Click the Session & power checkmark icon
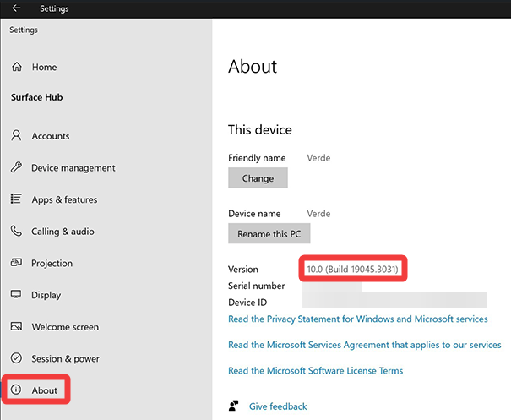Viewport: 511px width, 420px height. coord(16,358)
